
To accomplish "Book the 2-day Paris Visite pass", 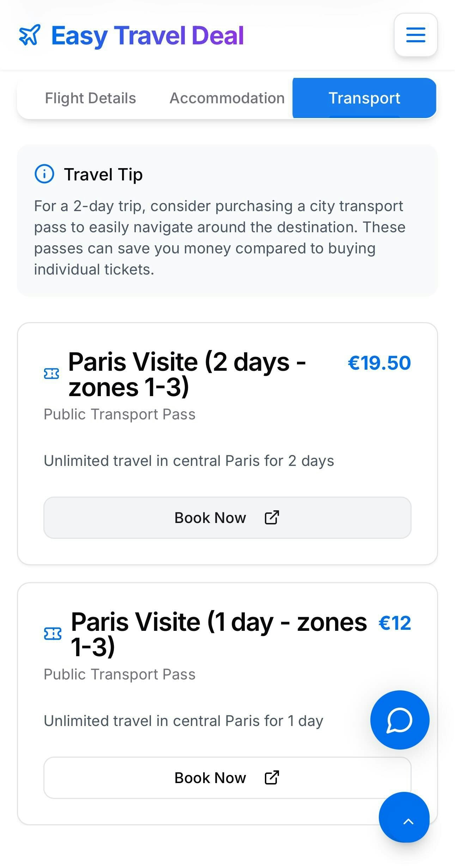I will click(227, 517).
